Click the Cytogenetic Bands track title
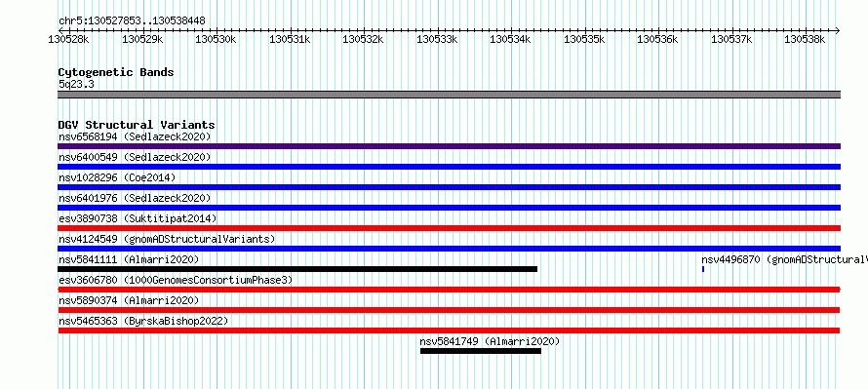Screen dimensions: 868x389 click(116, 72)
